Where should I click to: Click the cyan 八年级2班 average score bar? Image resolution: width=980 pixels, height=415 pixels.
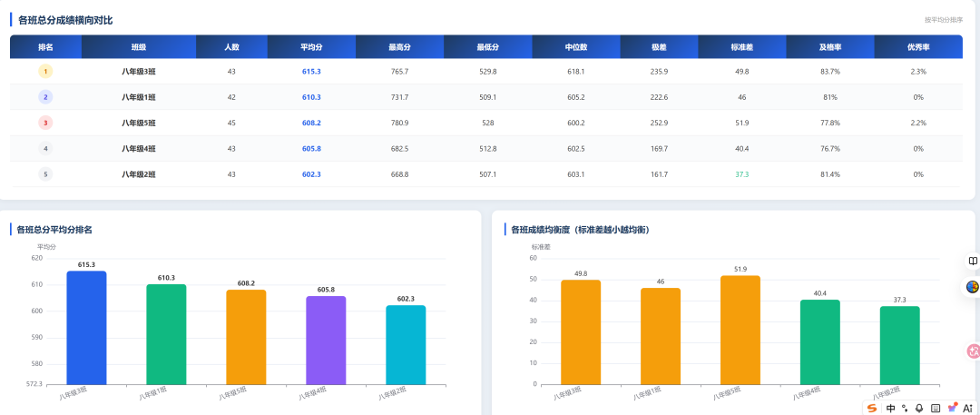[406, 345]
